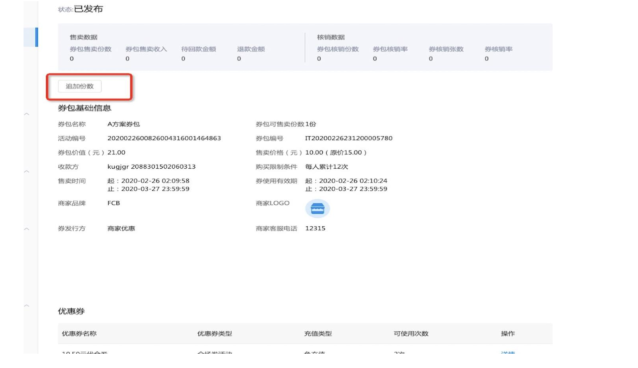This screenshot has width=638, height=368.
Task: Click the 核销数据 section heading
Action: pos(331,37)
